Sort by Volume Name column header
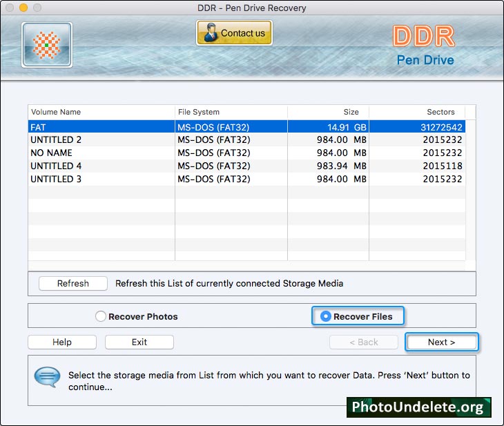 point(101,113)
